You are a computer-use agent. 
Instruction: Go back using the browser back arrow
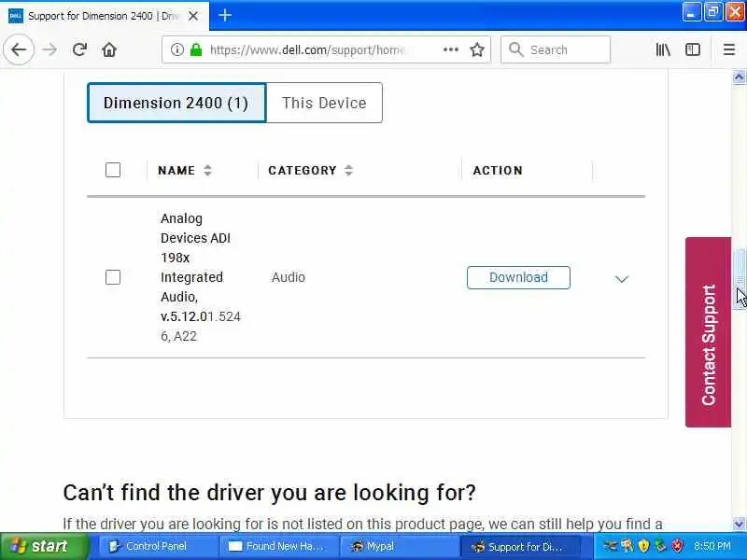click(19, 49)
